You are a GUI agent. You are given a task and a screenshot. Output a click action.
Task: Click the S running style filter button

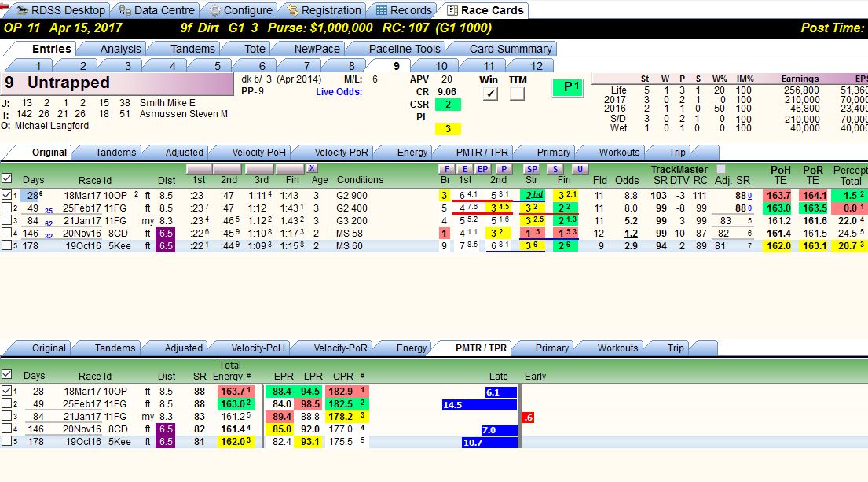(x=555, y=169)
